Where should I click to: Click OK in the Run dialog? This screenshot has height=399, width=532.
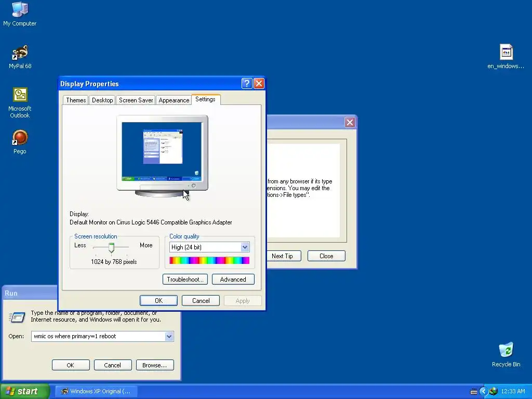[71, 365]
